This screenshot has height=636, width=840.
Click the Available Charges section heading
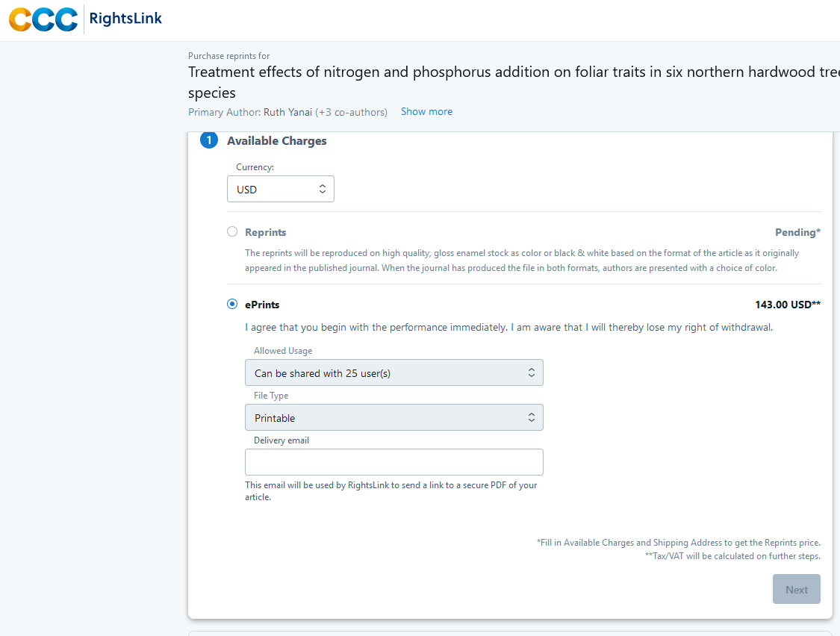(277, 141)
